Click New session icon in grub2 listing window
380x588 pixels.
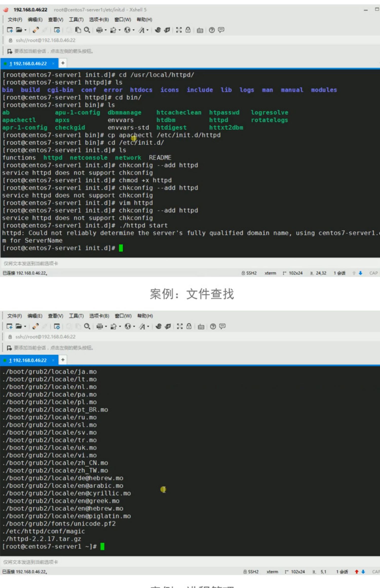(x=9, y=326)
